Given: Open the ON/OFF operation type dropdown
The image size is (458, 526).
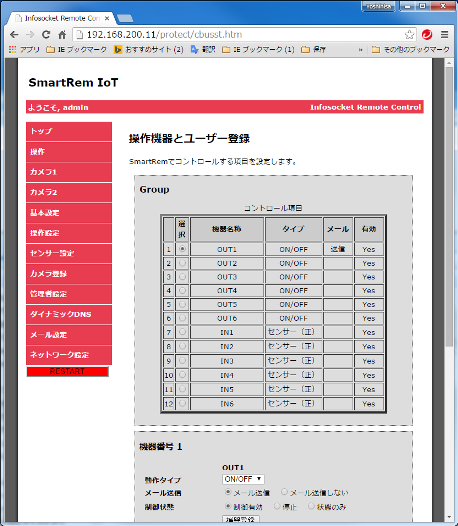Looking at the screenshot, I should [243, 479].
